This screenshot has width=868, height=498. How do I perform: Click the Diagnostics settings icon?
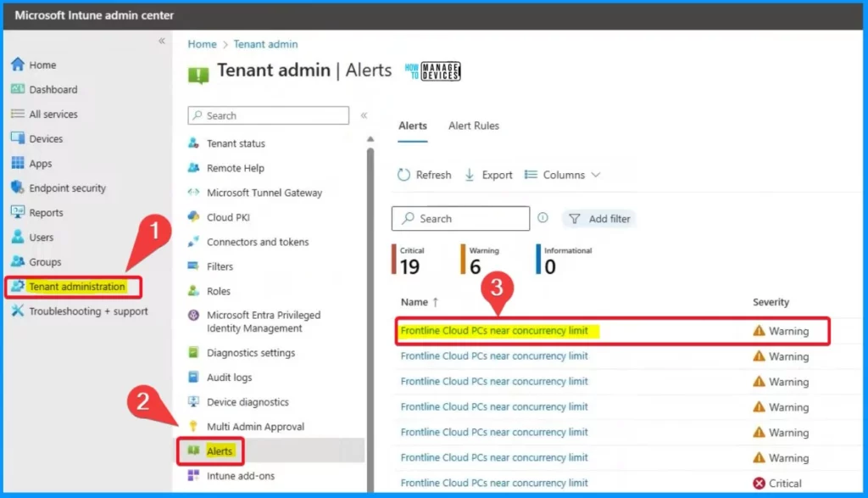coord(193,352)
